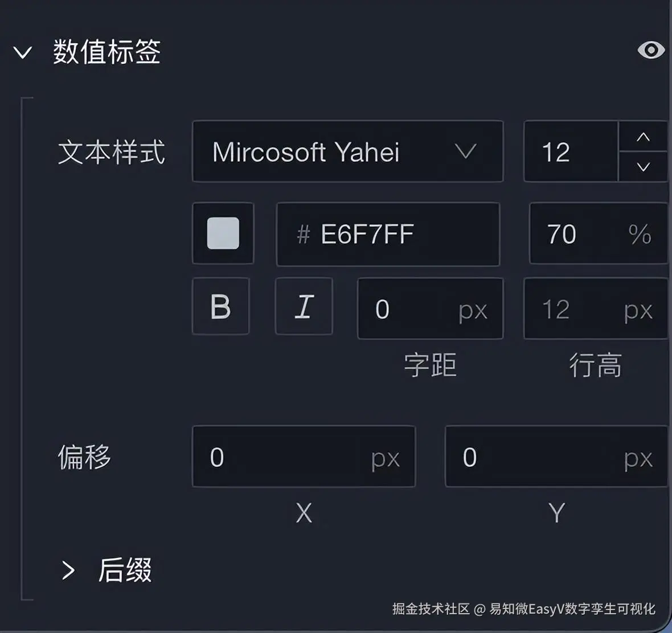Image resolution: width=672 pixels, height=633 pixels.
Task: Click the 数值标签 section title
Action: pyautogui.click(x=107, y=52)
